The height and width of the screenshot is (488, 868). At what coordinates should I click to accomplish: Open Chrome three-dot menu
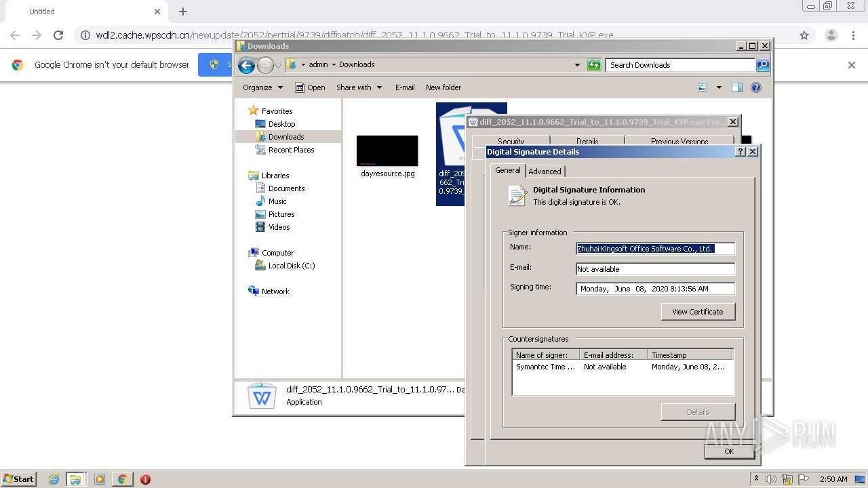click(854, 35)
